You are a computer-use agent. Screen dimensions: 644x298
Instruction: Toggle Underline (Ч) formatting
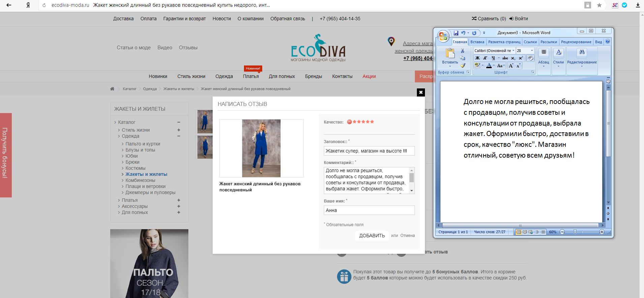[x=493, y=58]
